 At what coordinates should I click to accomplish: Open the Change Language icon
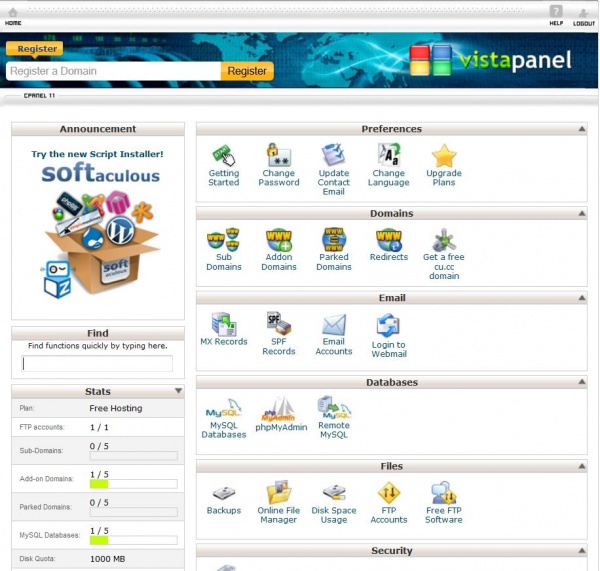click(388, 155)
